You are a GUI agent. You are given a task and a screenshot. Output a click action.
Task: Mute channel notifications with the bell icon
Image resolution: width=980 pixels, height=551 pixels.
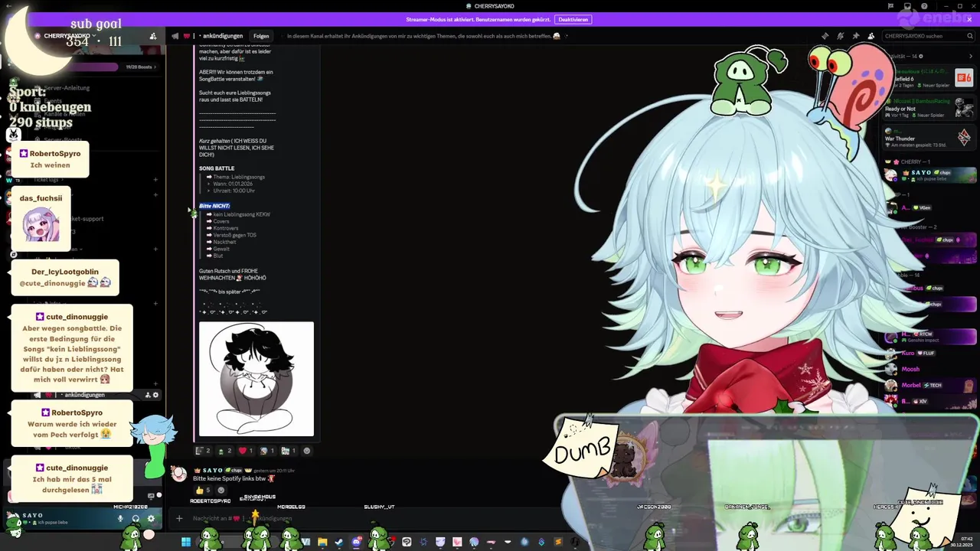[840, 36]
